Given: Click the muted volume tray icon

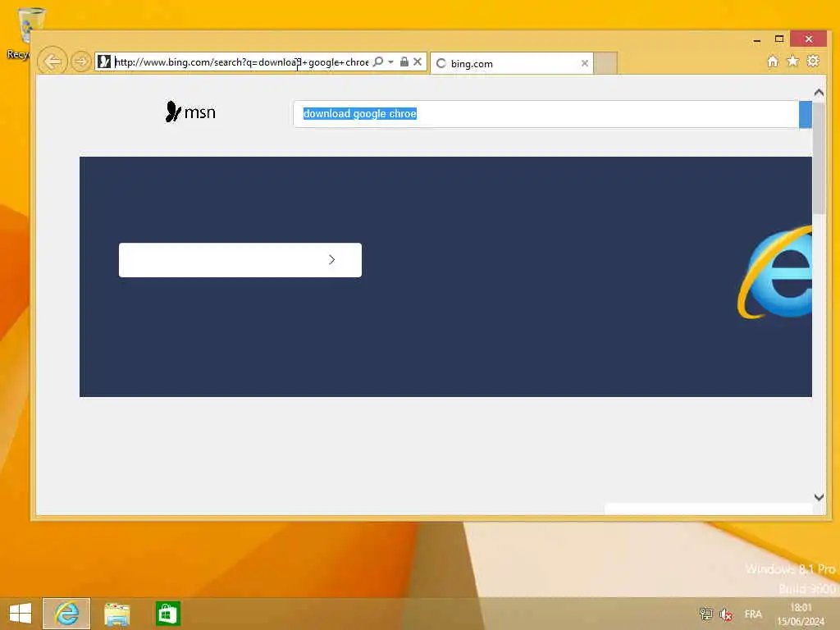Looking at the screenshot, I should (x=726, y=614).
